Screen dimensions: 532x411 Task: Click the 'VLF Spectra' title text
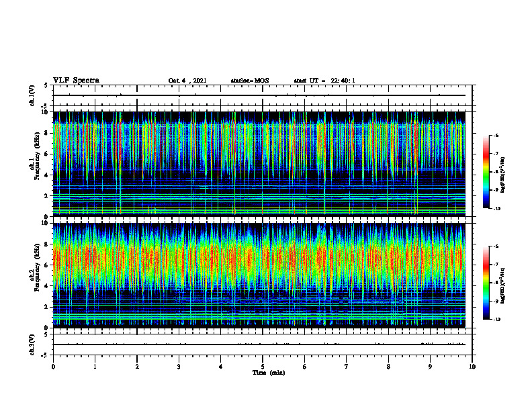(76, 81)
